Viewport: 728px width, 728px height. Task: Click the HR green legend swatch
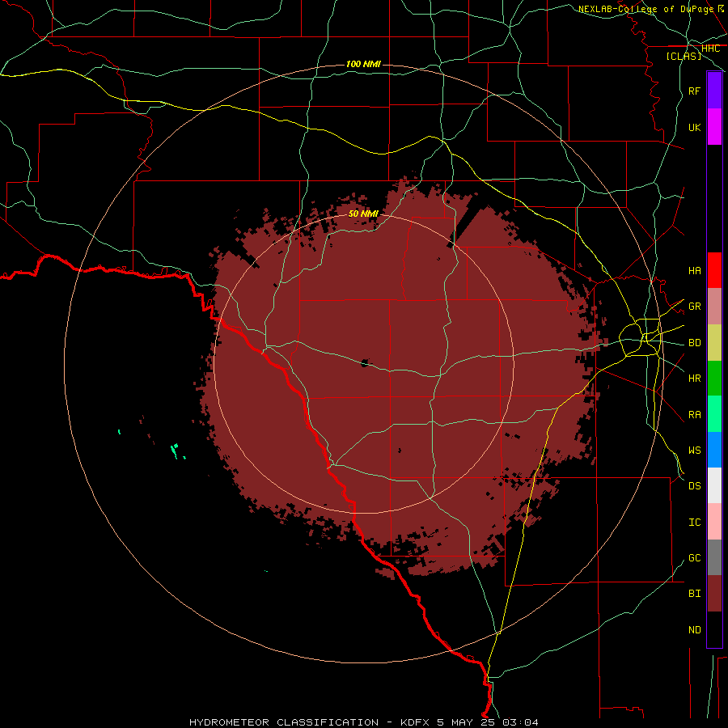click(714, 379)
